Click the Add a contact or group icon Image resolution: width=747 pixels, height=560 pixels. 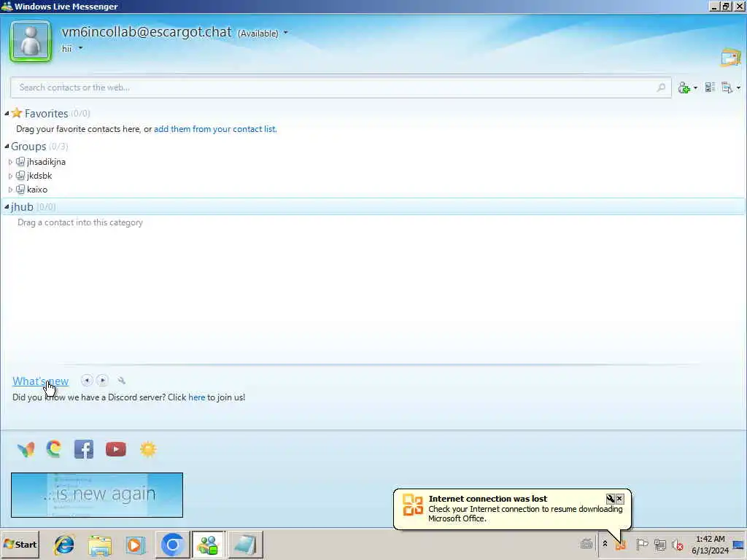[x=684, y=87]
